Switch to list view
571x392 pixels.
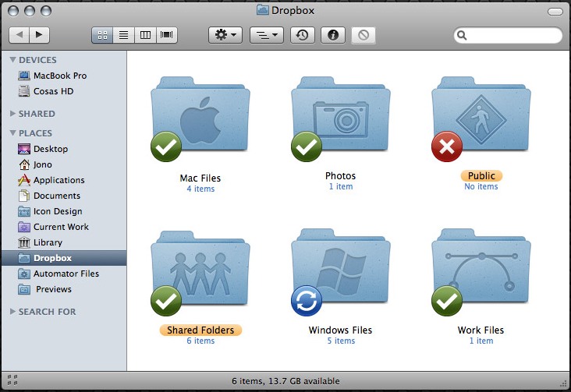[124, 35]
